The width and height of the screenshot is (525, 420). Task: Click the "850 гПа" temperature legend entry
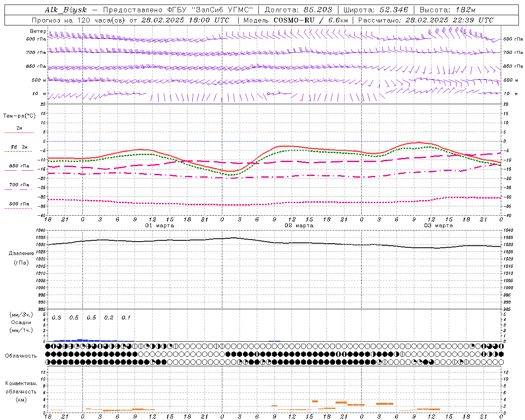19,166
